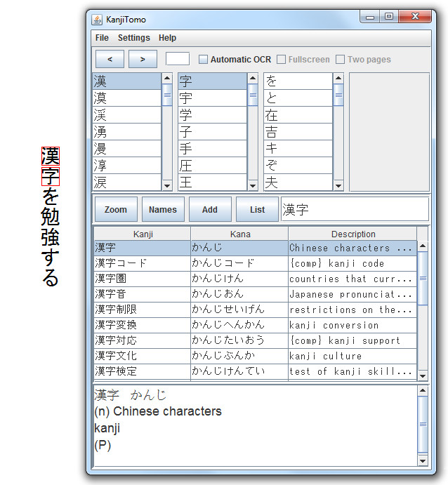
Task: Click the results table scrollbar thumb
Action: (x=423, y=279)
